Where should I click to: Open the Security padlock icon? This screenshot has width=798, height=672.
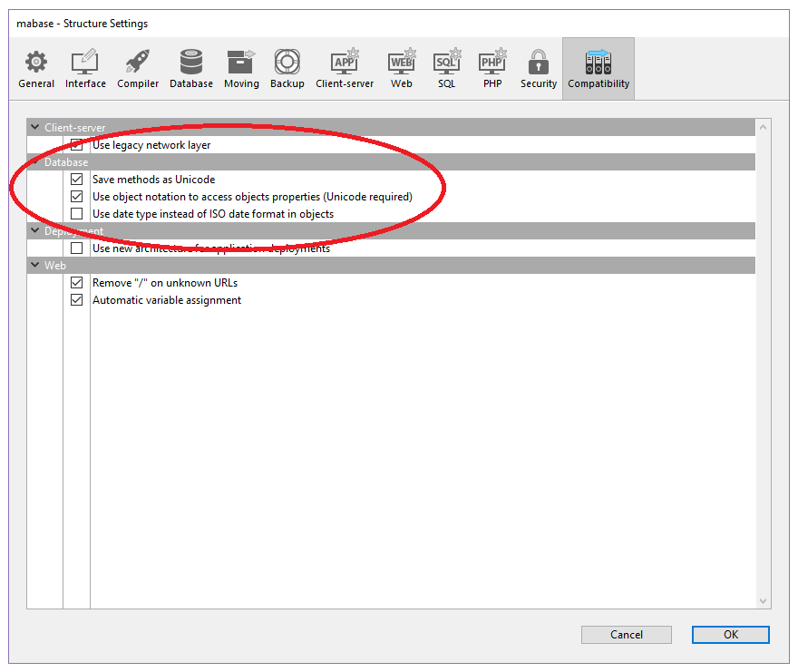point(539,63)
